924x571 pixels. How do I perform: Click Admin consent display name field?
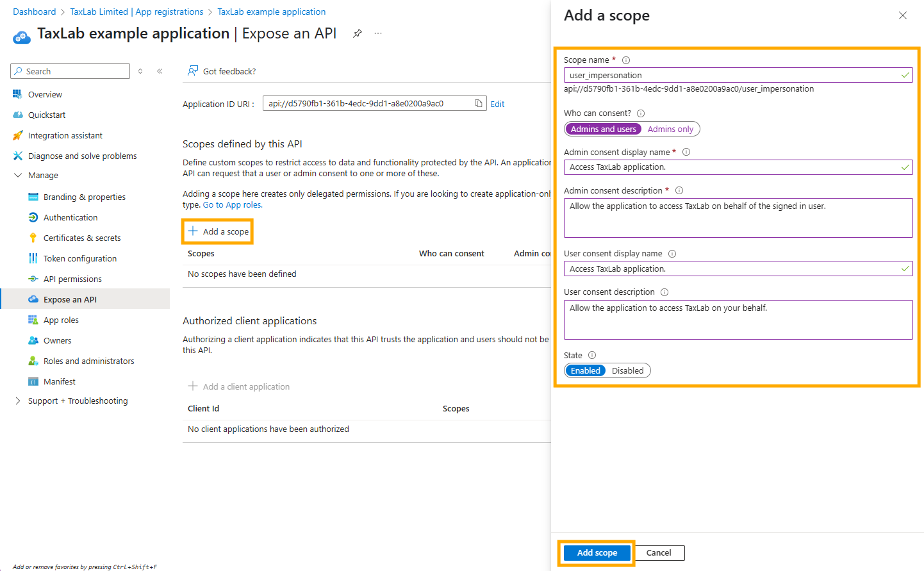[x=738, y=167]
